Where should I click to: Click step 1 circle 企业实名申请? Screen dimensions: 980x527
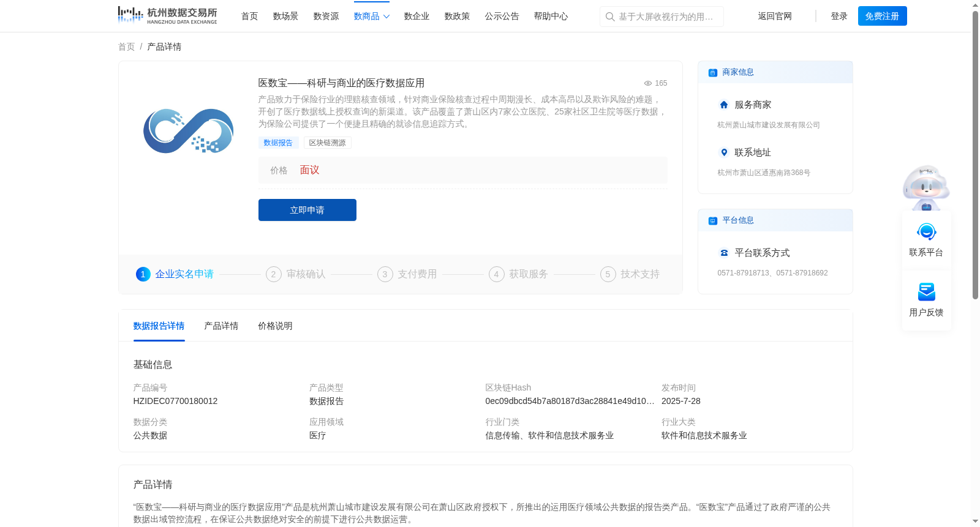tap(143, 274)
